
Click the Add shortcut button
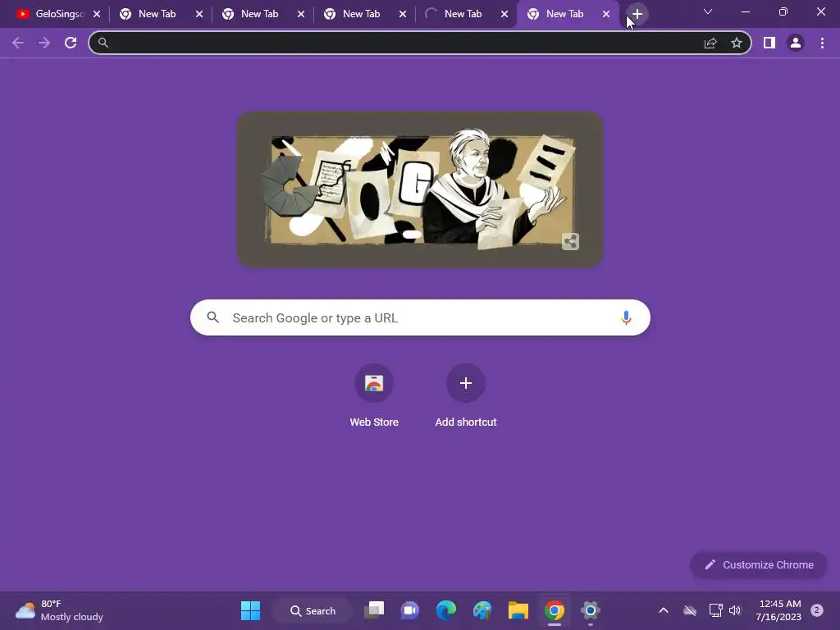coord(466,396)
